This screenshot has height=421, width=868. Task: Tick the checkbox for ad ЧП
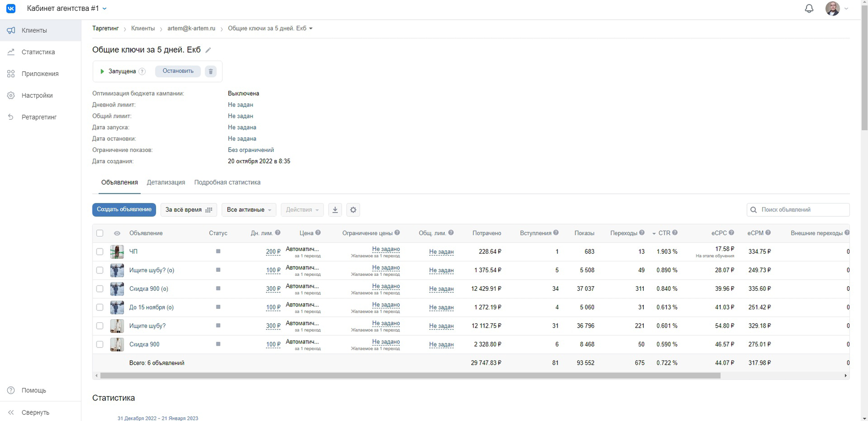point(100,252)
